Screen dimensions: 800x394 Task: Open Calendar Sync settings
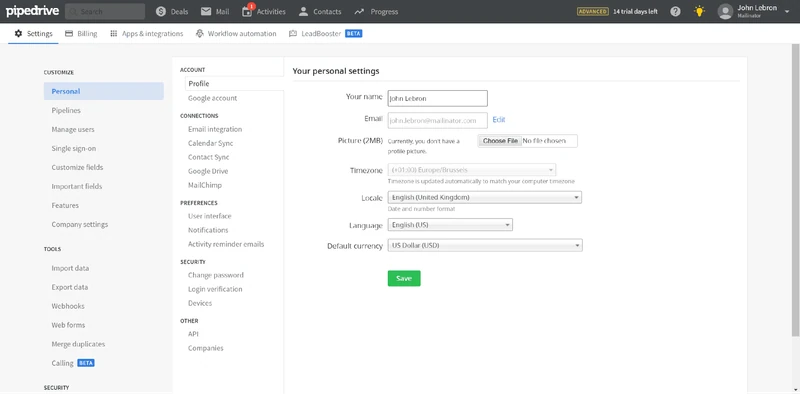(210, 143)
